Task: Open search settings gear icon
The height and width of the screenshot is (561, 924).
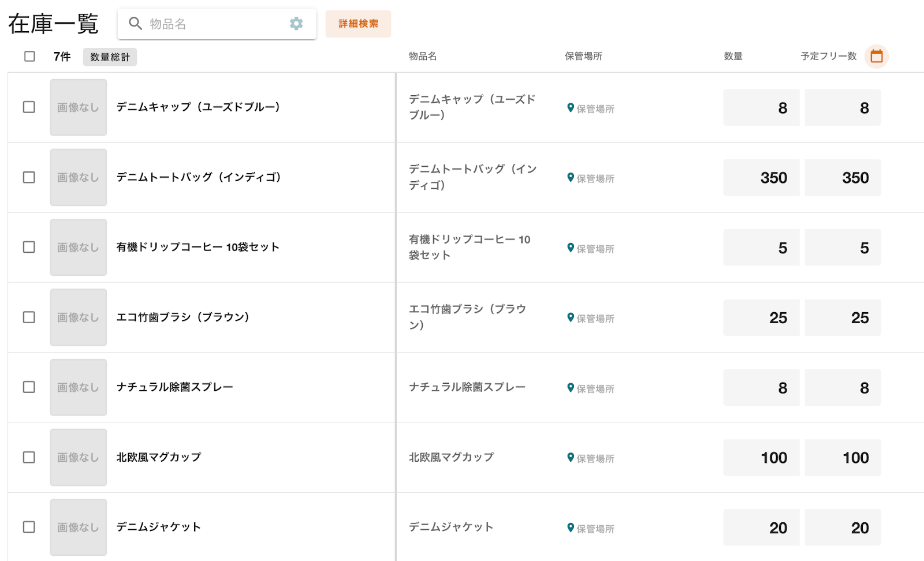Action: pos(296,24)
